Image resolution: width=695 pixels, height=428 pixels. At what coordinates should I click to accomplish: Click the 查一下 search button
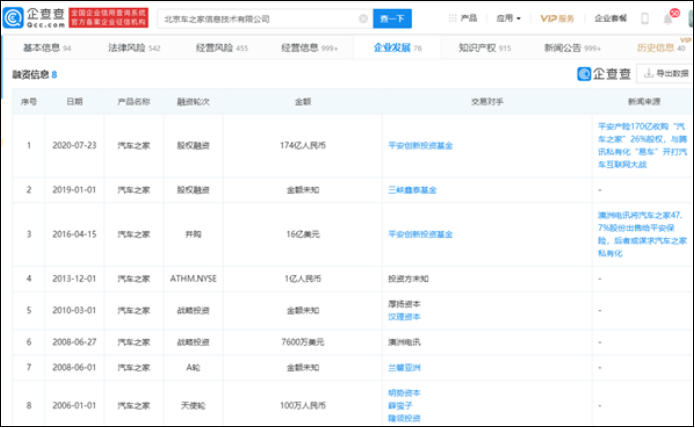392,19
